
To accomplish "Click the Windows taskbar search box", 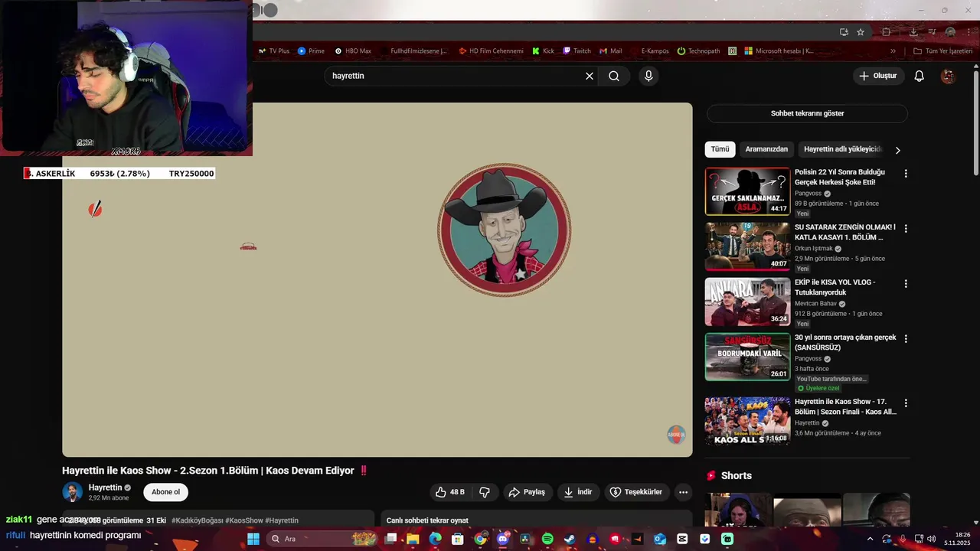I will [322, 539].
